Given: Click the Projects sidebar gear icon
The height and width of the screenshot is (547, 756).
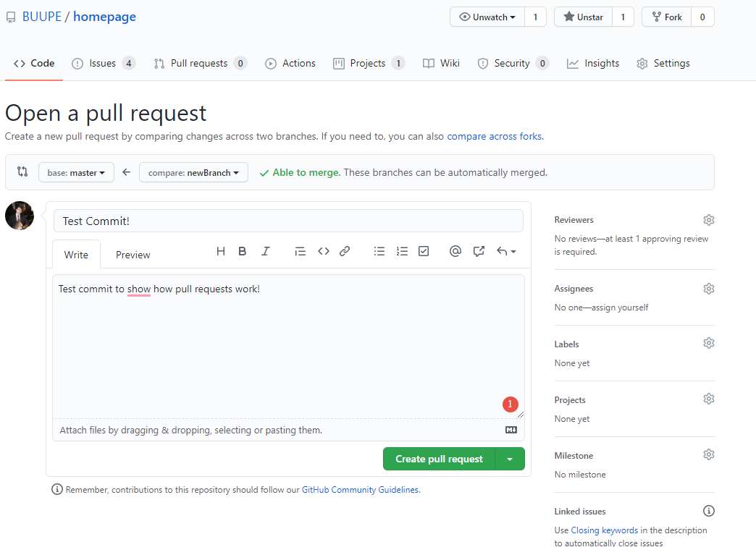Looking at the screenshot, I should [x=708, y=399].
